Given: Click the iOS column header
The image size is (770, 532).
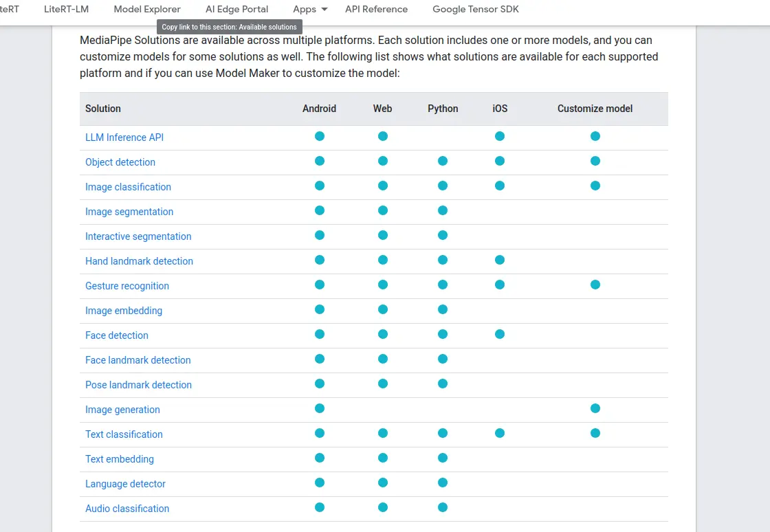Looking at the screenshot, I should click(500, 109).
